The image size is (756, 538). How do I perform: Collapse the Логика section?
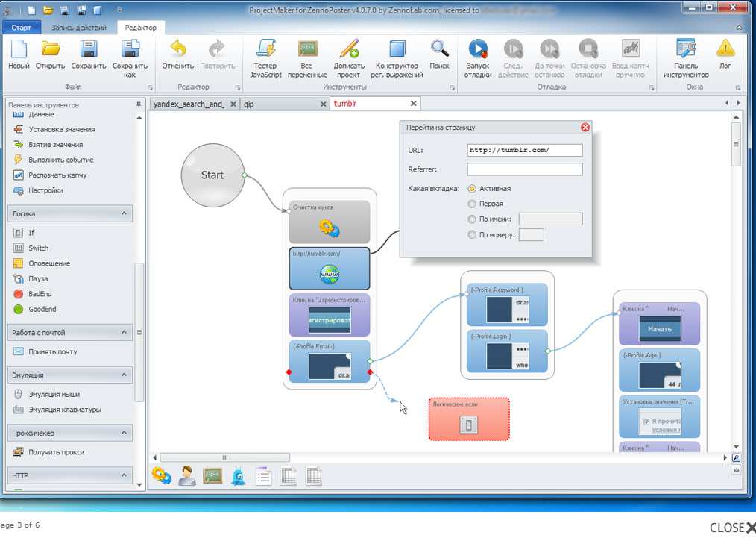point(124,214)
